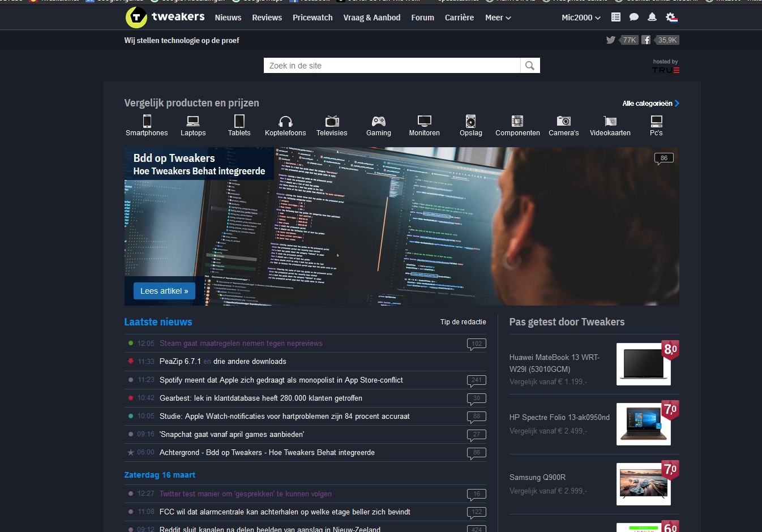
Task: Open the Smartphones category icon
Action: coord(147,121)
